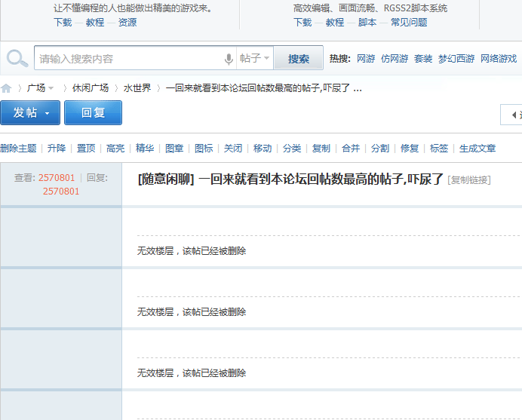Click left column 下载 link
Viewport: 522px width, 420px height.
tap(63, 23)
